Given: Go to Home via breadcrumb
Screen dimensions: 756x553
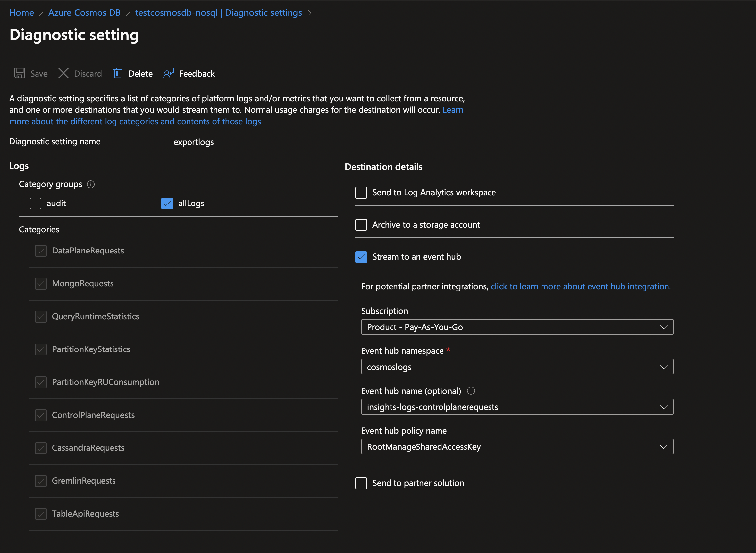Looking at the screenshot, I should coord(21,13).
